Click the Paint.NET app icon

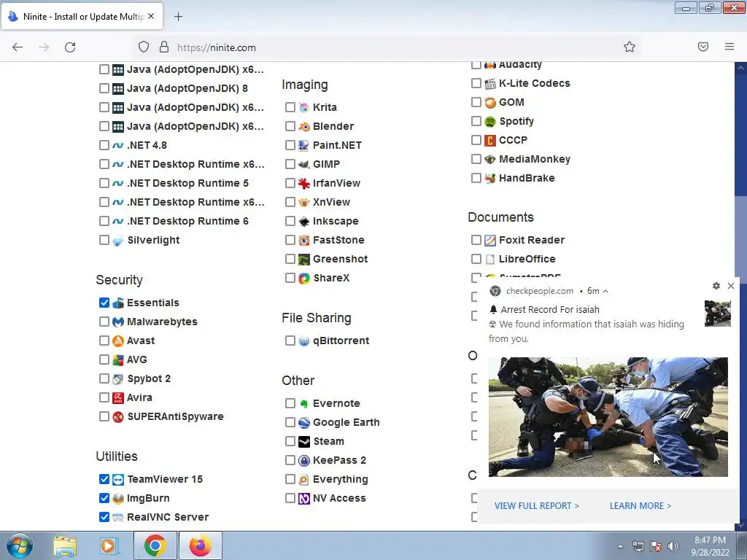[304, 145]
